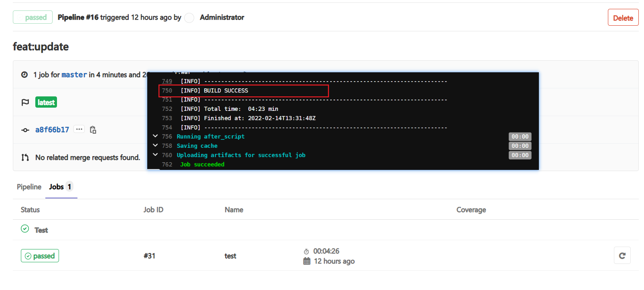Click the Pipeline #16 heading text

78,17
